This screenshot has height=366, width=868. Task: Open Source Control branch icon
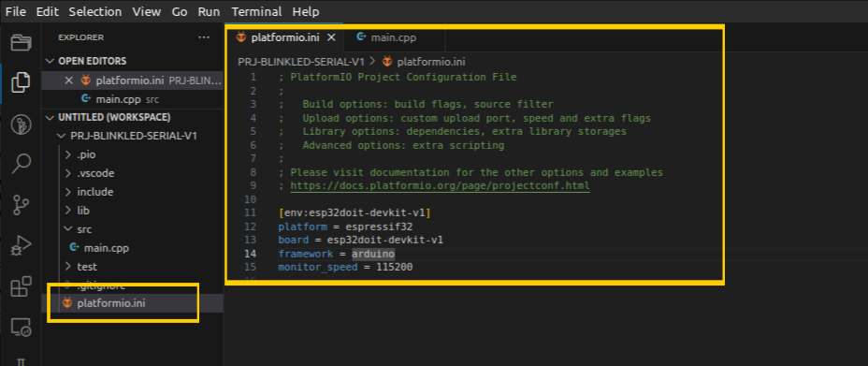21,205
